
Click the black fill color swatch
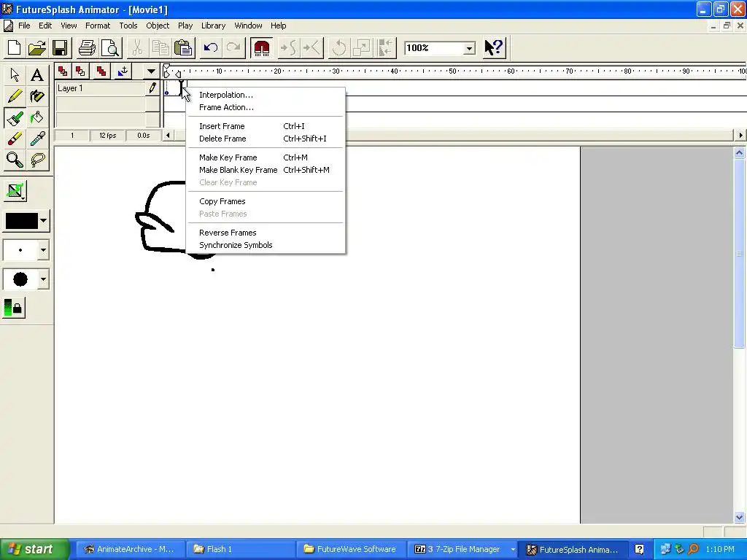pyautogui.click(x=21, y=220)
